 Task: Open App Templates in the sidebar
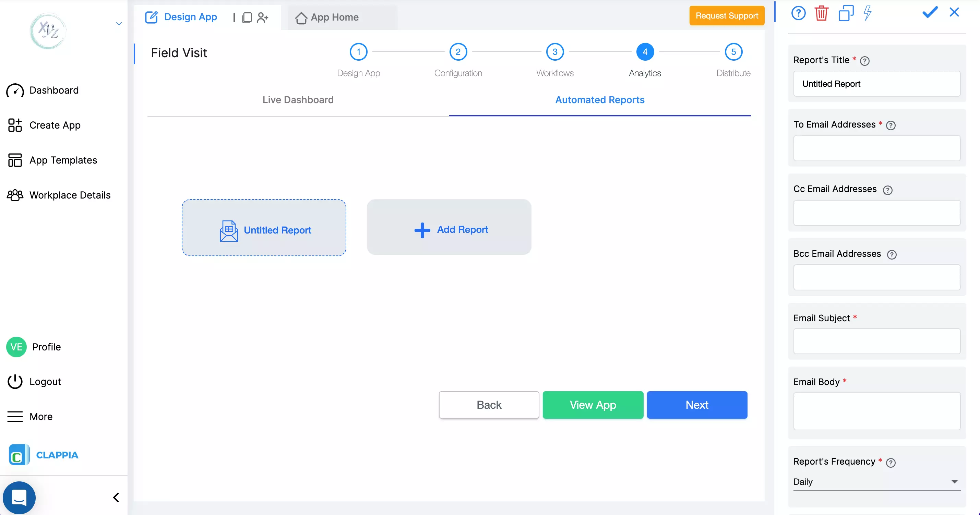pos(52,160)
